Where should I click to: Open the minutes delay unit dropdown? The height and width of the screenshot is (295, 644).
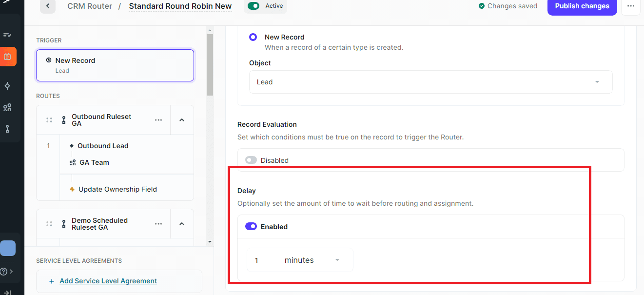point(312,260)
